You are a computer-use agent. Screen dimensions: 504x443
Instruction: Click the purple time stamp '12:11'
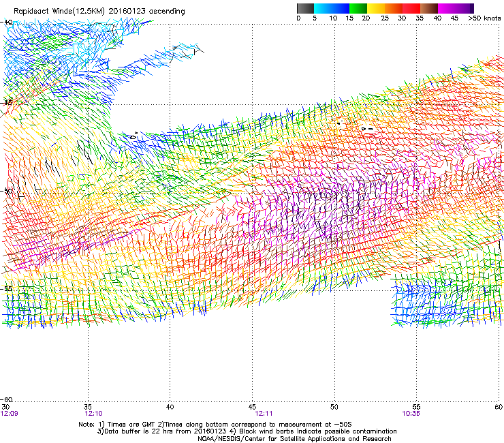point(264,414)
